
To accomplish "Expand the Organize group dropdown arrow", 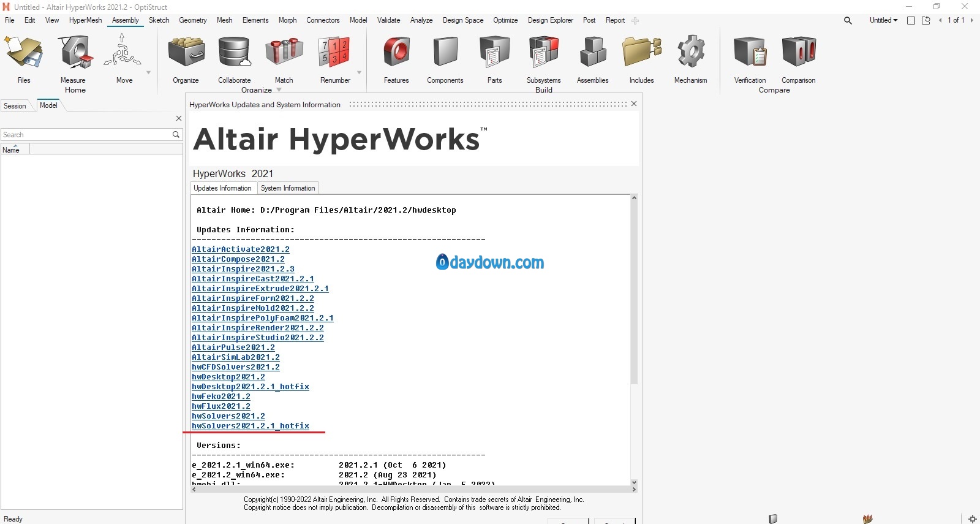I will pyautogui.click(x=359, y=72).
